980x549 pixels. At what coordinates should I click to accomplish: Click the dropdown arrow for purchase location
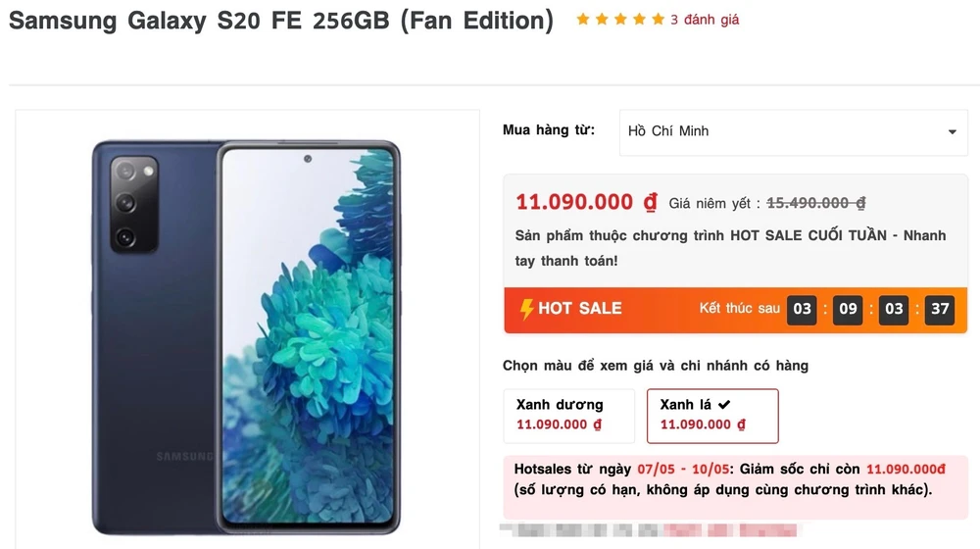(x=952, y=132)
